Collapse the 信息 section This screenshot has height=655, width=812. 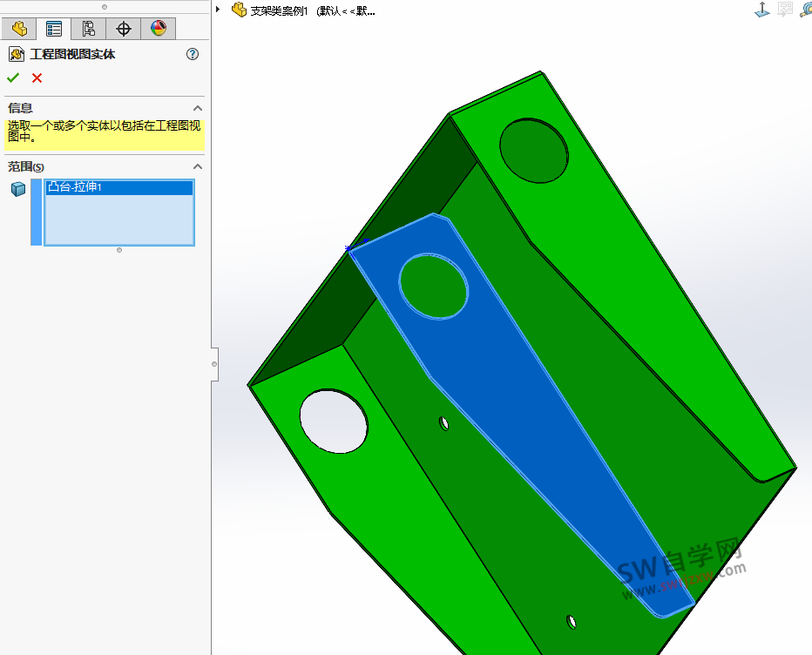click(199, 108)
